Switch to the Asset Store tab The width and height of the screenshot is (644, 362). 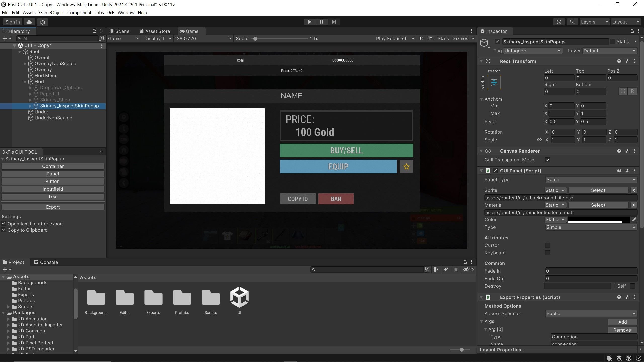click(155, 31)
